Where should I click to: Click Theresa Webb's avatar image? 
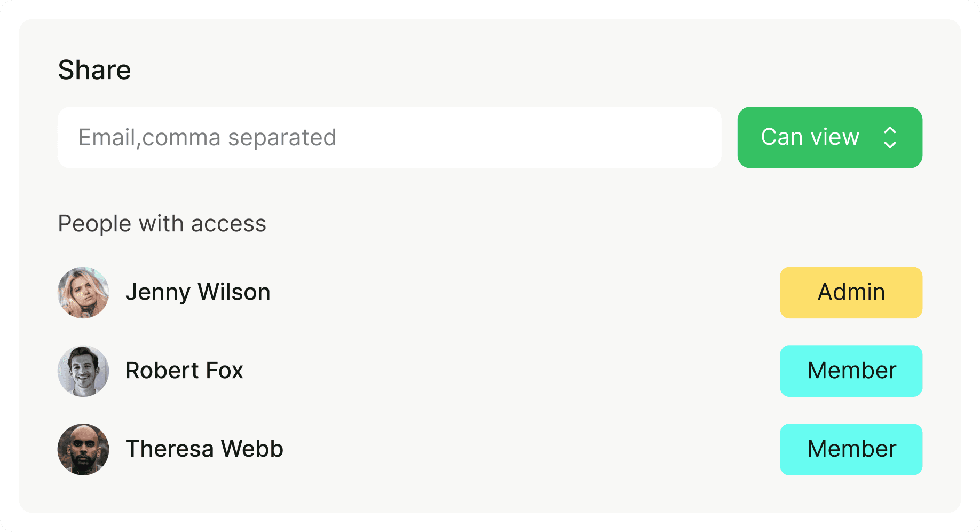pos(83,449)
